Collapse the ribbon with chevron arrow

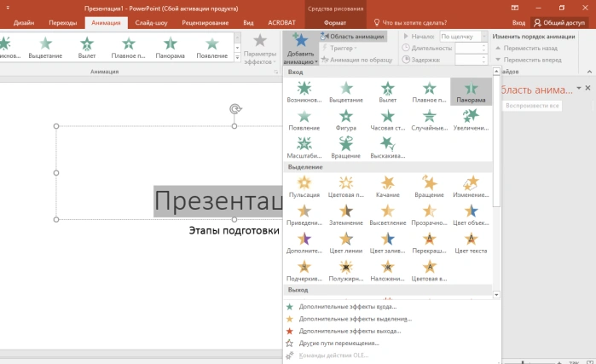(x=589, y=72)
